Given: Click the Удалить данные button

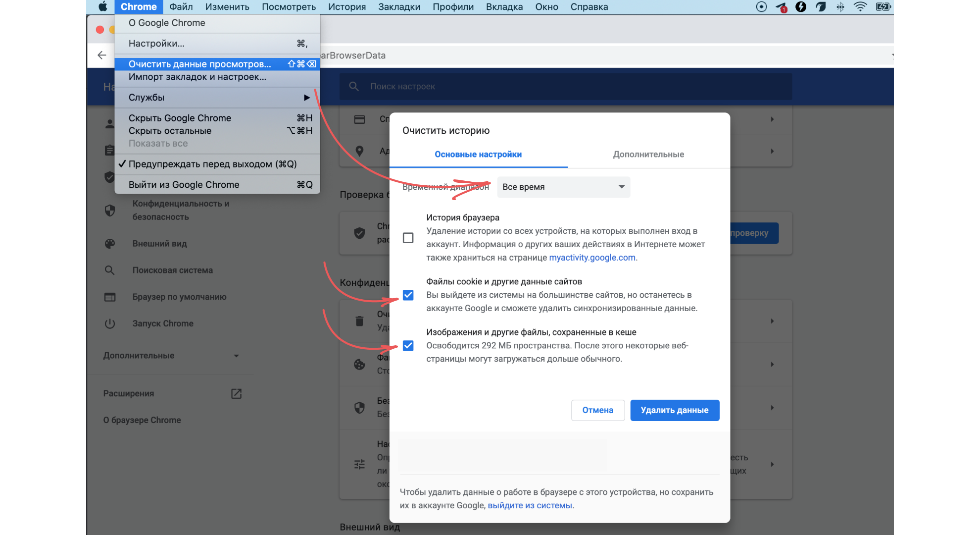Looking at the screenshot, I should coord(675,410).
